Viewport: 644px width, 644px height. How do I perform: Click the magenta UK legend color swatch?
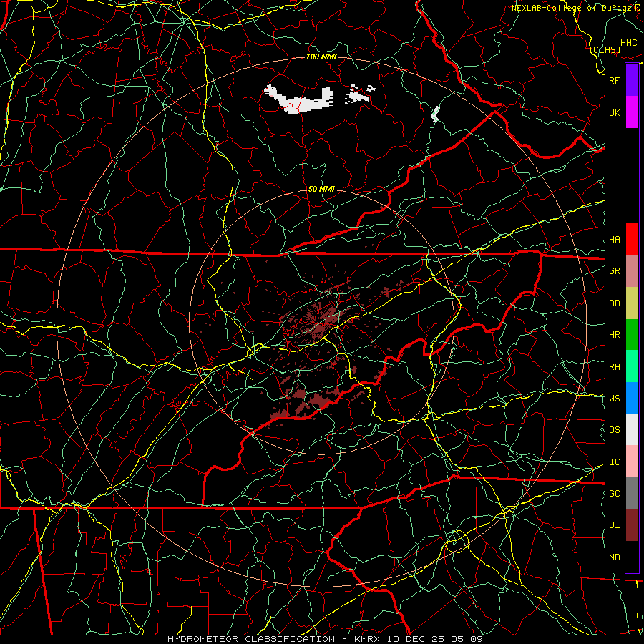[x=632, y=112]
